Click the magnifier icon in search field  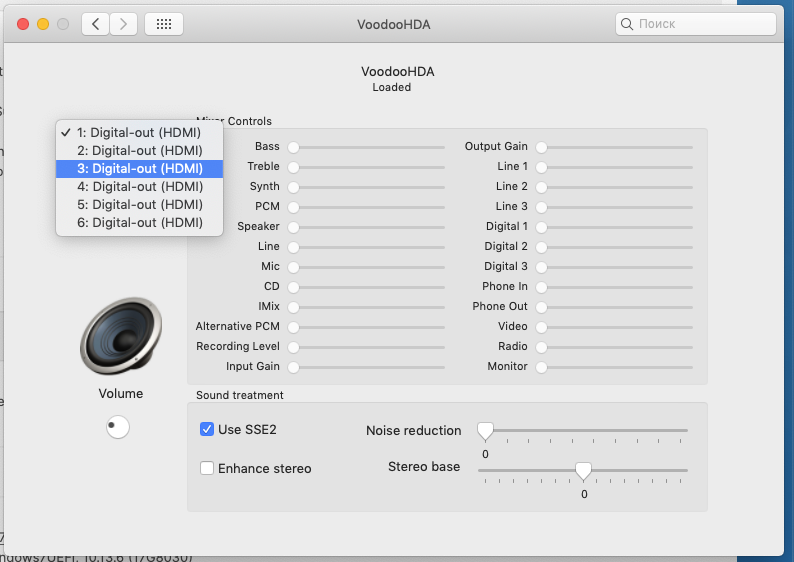(626, 24)
